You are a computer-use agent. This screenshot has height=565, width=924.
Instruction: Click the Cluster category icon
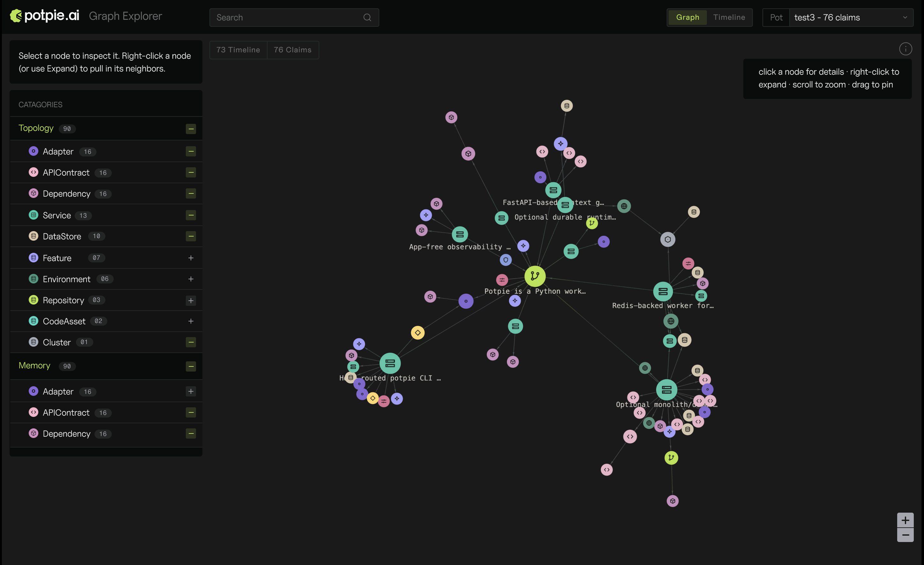click(34, 342)
